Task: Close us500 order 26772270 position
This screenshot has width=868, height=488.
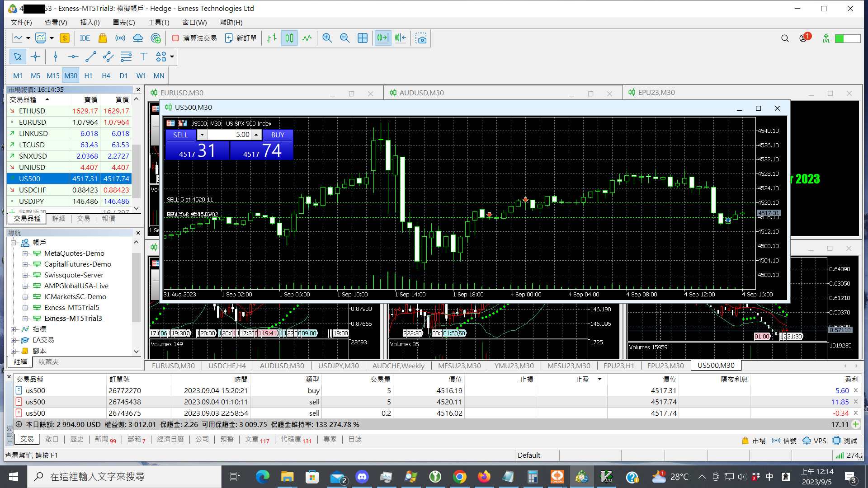Action: coord(855,390)
